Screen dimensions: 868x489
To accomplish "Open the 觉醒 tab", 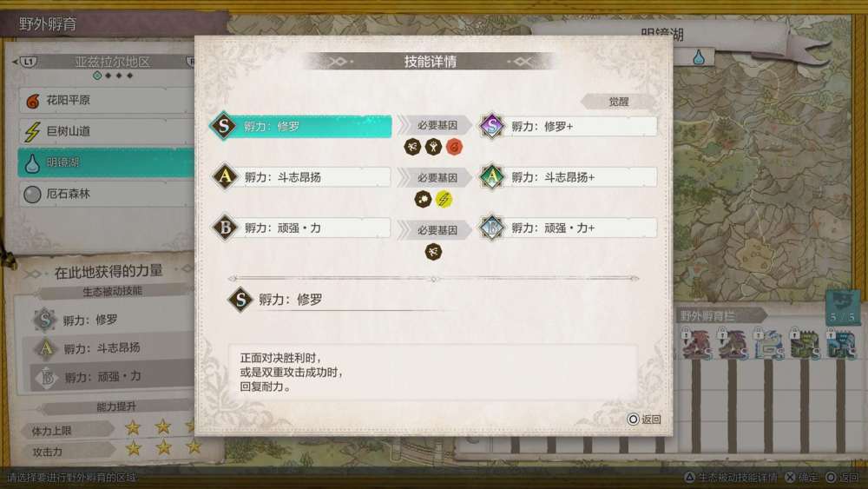I will pos(618,102).
